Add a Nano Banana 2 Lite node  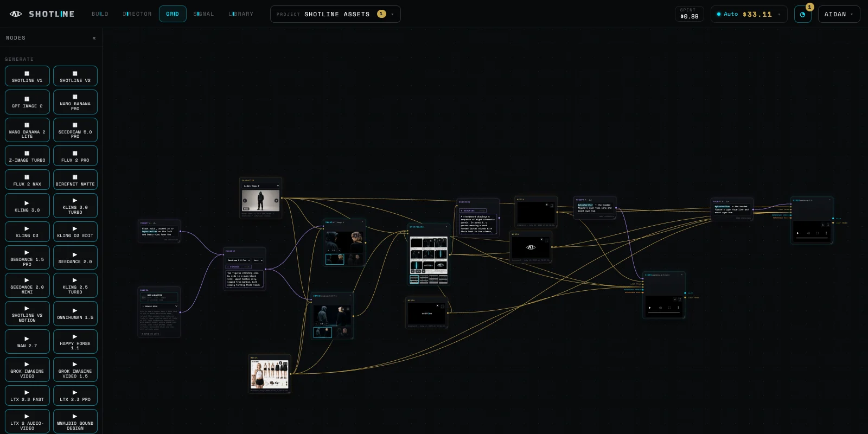[27, 130]
